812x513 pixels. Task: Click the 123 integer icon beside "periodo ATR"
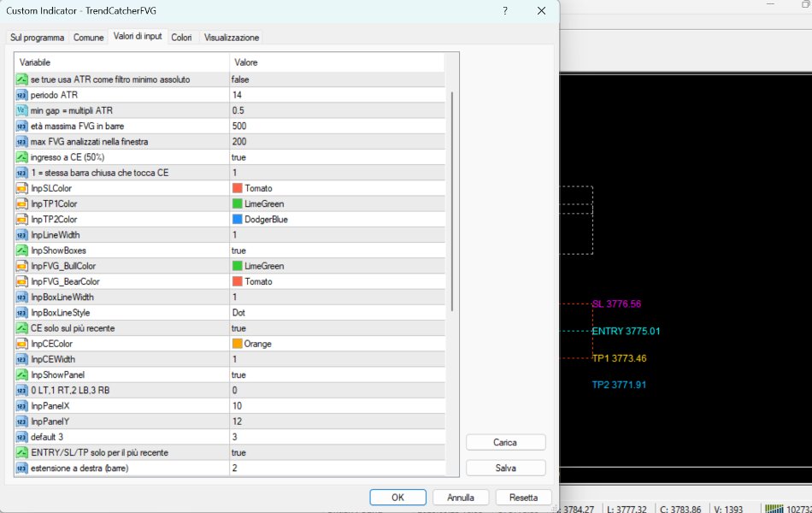point(21,95)
